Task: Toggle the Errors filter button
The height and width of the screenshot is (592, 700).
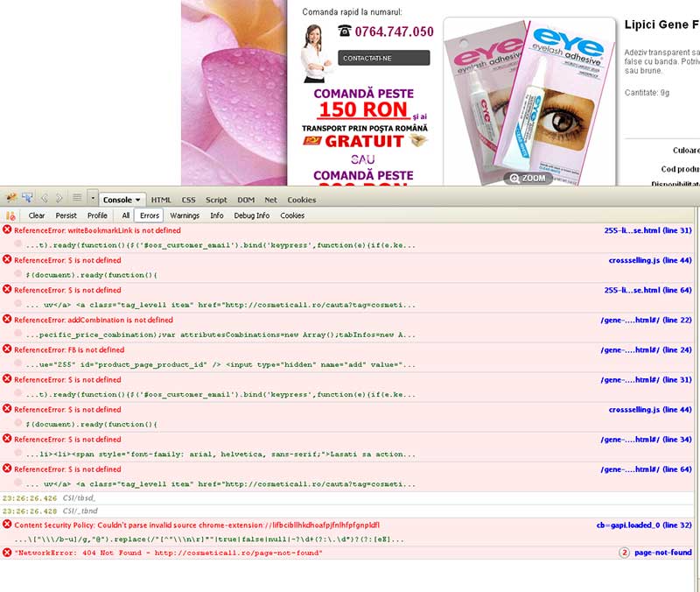Action: 149,215
